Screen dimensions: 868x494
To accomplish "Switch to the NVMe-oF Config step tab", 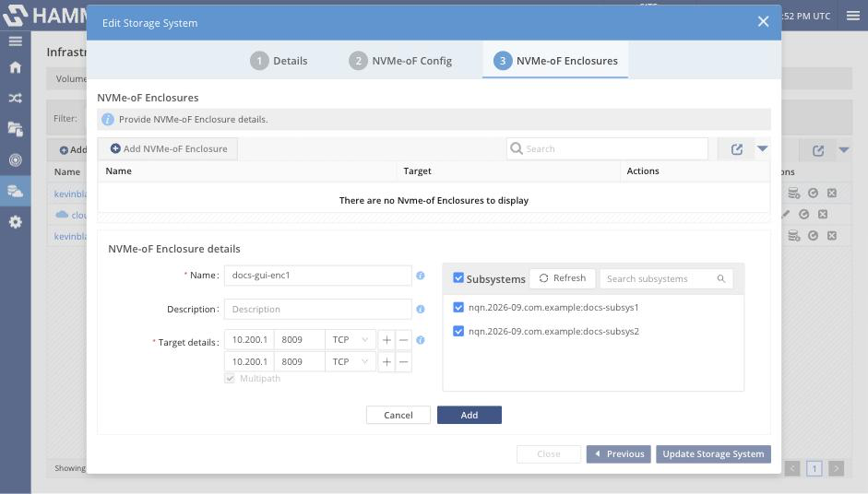I will tap(400, 61).
